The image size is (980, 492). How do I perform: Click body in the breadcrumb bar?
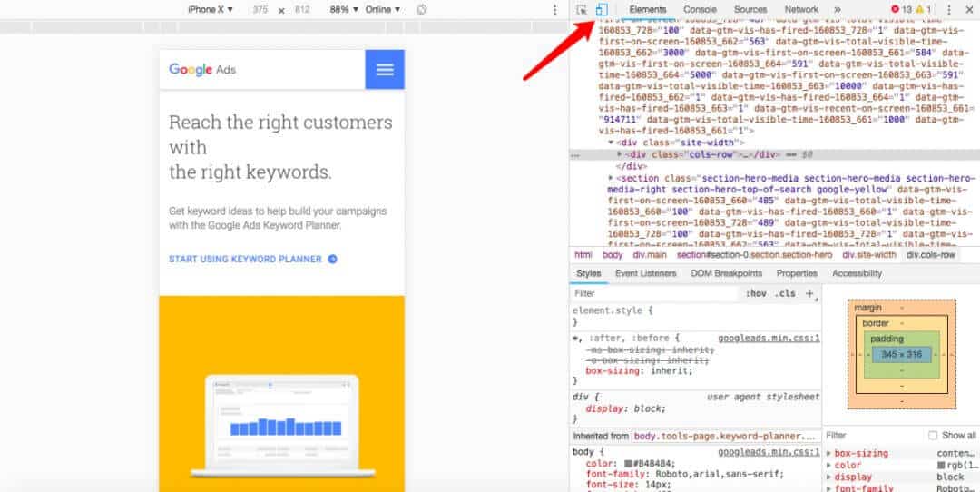coord(612,255)
